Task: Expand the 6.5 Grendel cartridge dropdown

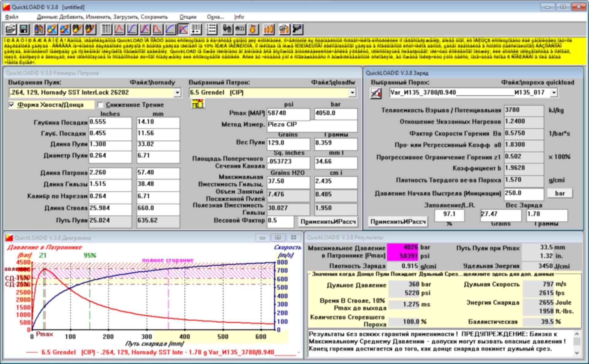Action: 352,93
